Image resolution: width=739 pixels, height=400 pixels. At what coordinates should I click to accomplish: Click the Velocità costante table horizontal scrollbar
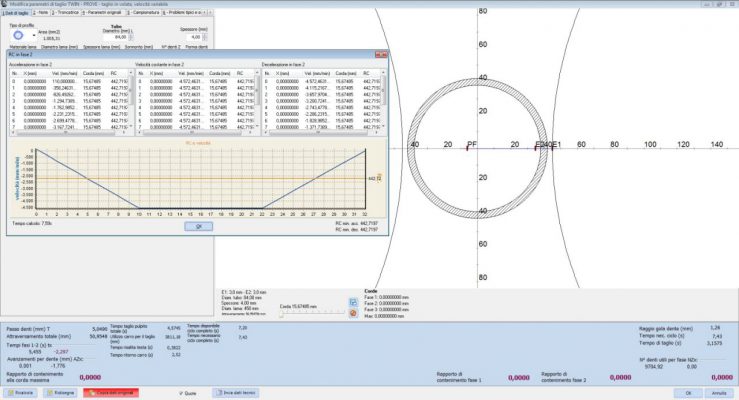pos(195,133)
